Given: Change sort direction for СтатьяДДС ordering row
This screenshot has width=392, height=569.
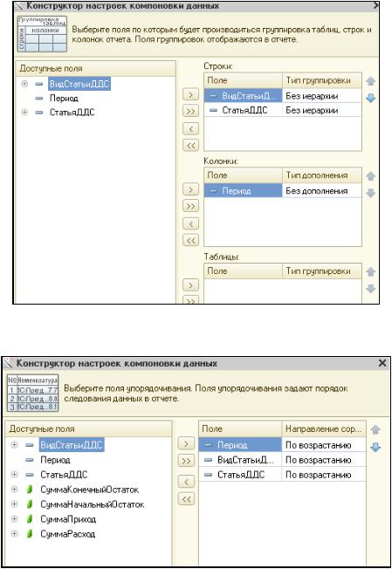Looking at the screenshot, I should point(324,474).
